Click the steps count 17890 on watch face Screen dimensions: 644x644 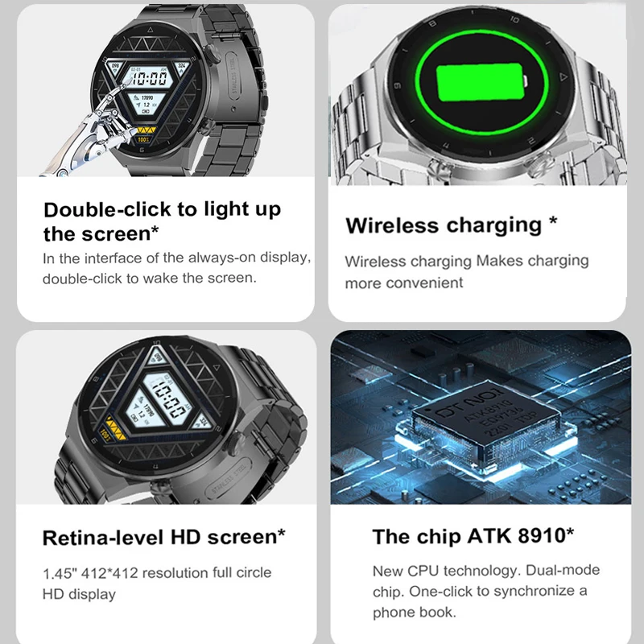click(147, 97)
